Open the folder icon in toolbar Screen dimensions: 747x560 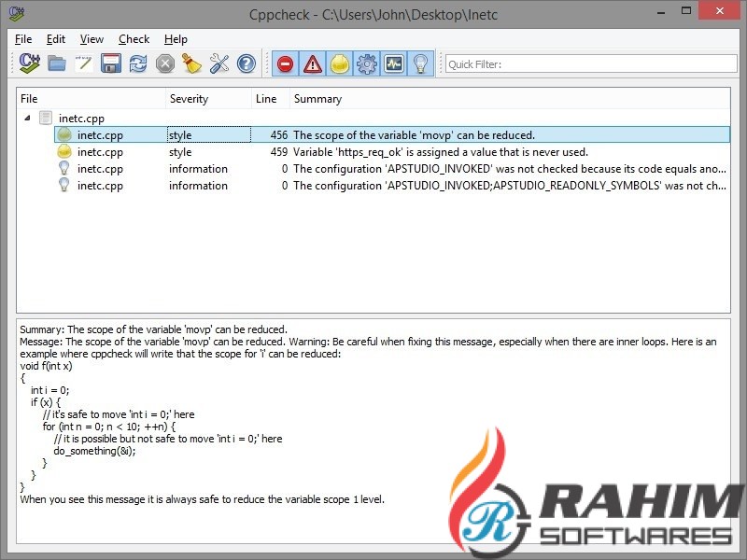(x=57, y=63)
